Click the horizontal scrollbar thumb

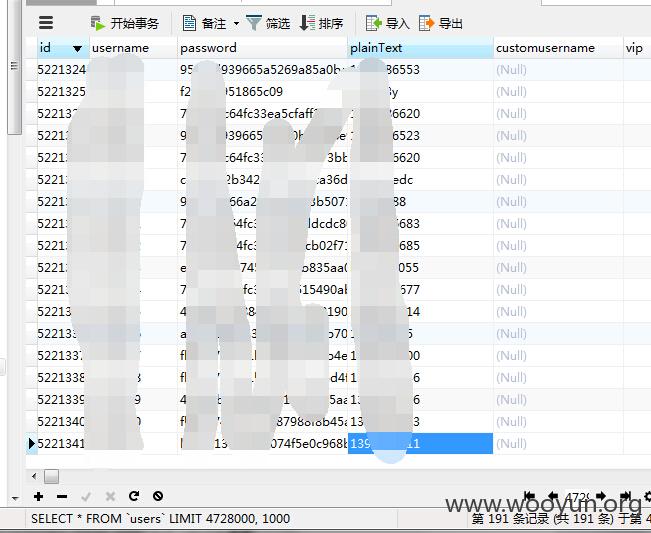(x=51, y=477)
